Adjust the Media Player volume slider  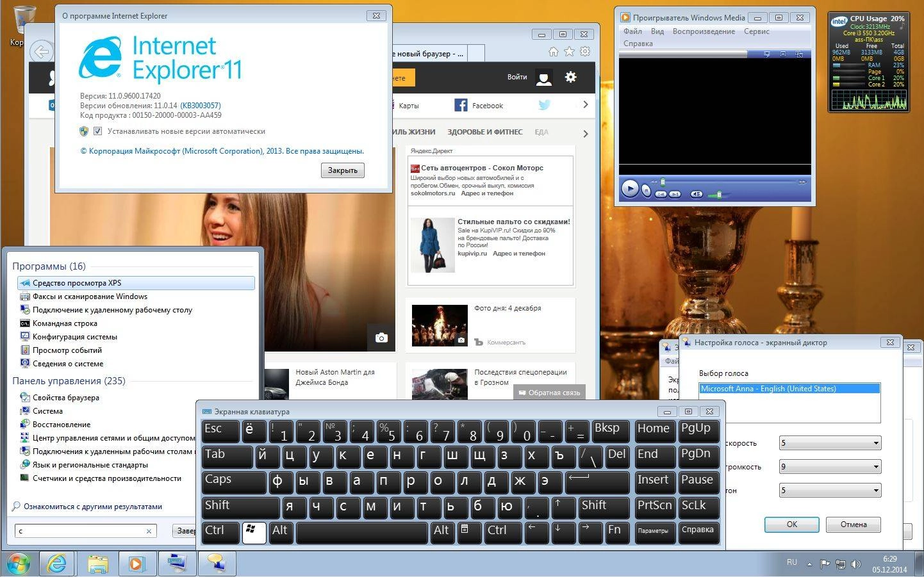click(x=720, y=194)
